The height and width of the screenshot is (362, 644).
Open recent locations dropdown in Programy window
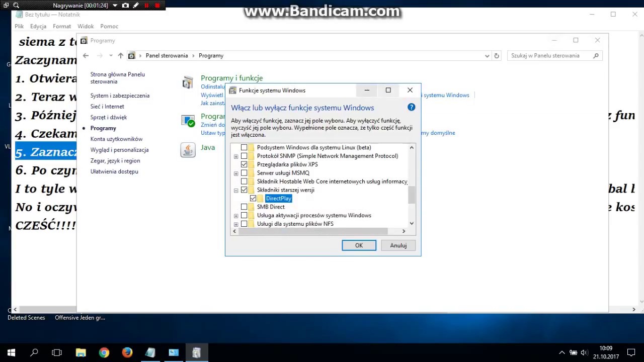click(x=111, y=56)
